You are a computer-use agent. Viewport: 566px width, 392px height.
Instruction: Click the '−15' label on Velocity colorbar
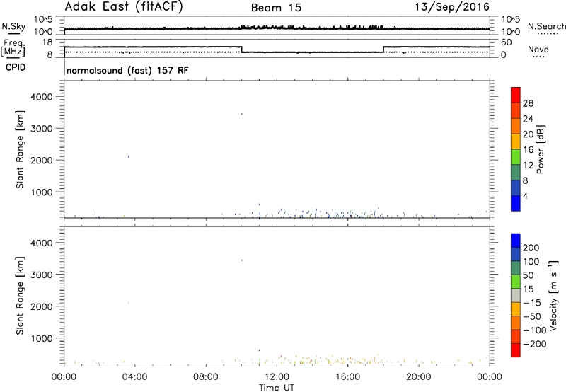click(532, 303)
